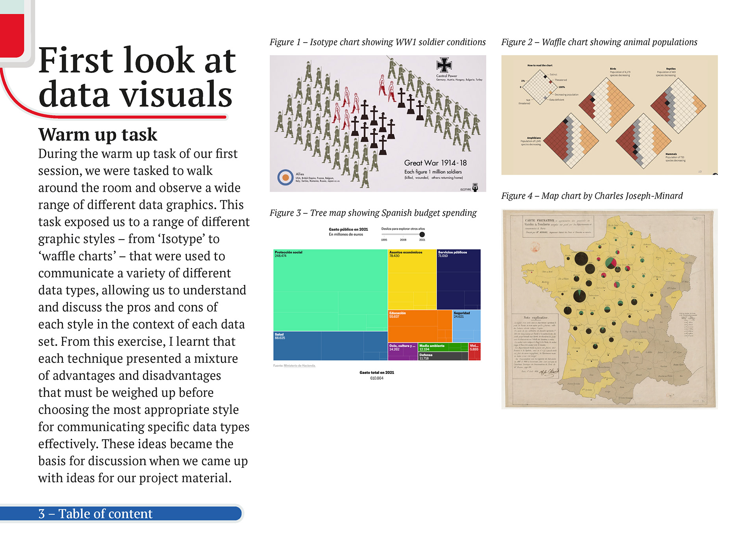Click the 'Carte Figurative' title on map

click(539, 221)
